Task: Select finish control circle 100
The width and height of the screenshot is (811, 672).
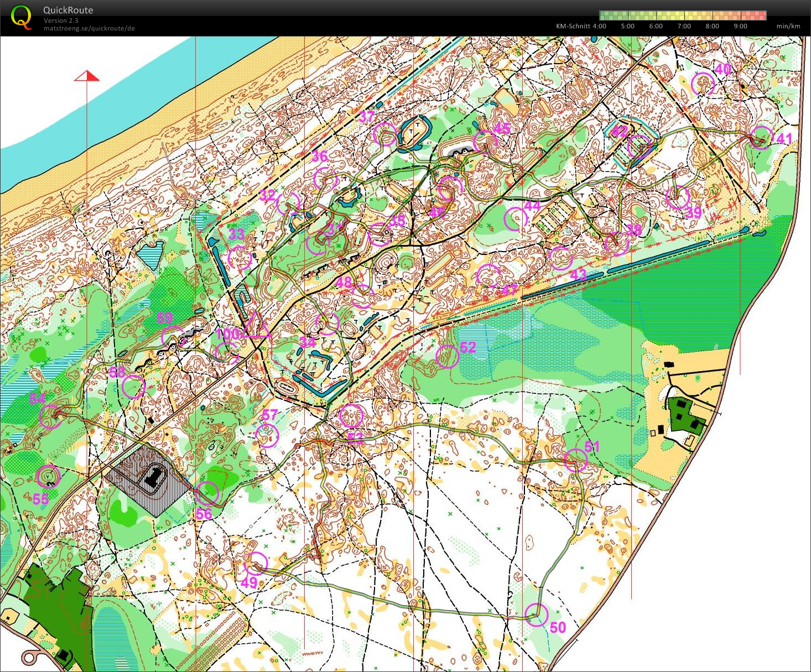Action: (x=227, y=353)
